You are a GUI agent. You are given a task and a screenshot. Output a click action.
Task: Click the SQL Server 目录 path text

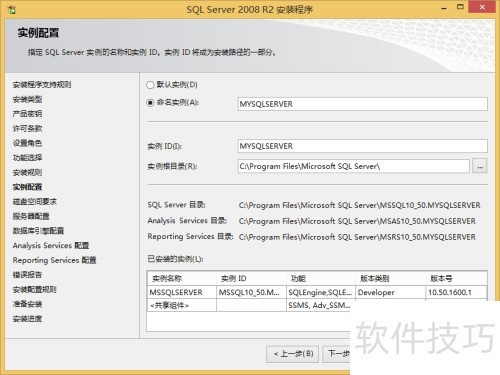360,205
